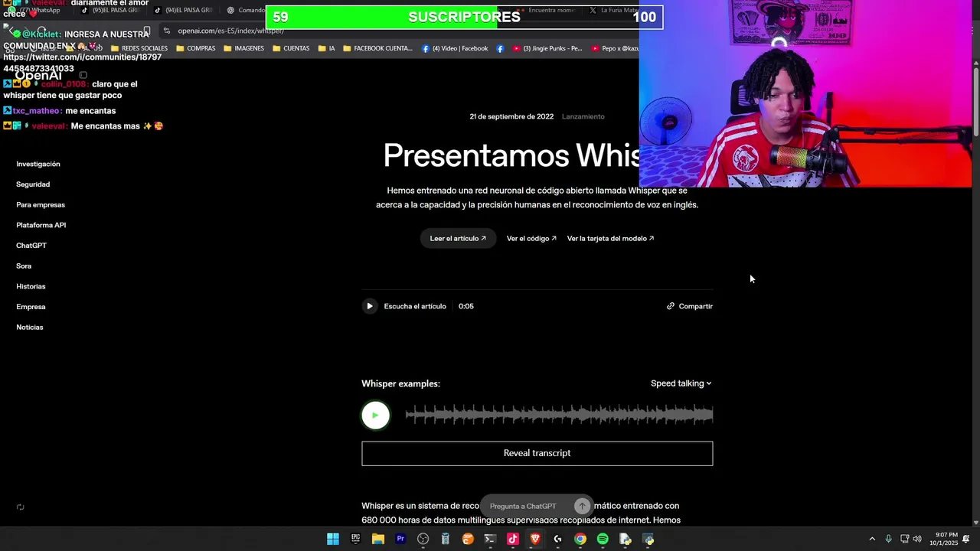Open the TikTok app in the taskbar

pyautogui.click(x=513, y=540)
